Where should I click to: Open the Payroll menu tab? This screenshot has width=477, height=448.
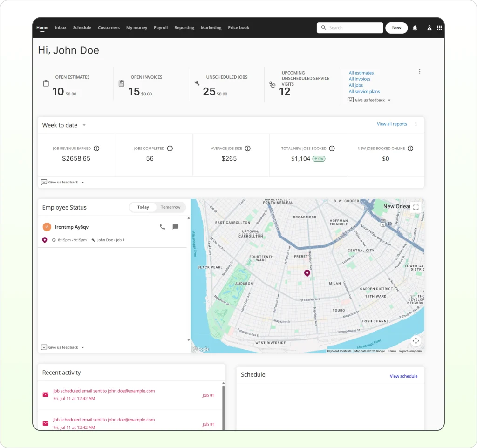161,28
